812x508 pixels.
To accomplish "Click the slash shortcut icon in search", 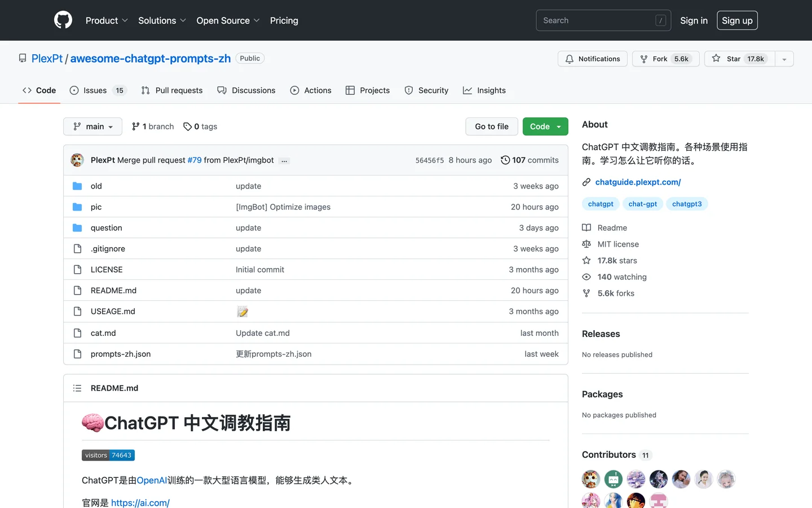I will tap(661, 20).
